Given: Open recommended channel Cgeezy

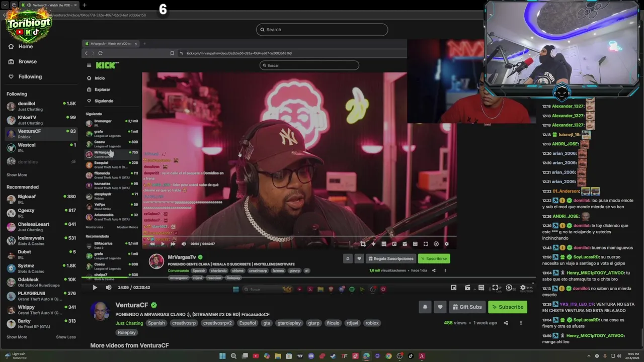Looking at the screenshot, I should click(41, 213).
